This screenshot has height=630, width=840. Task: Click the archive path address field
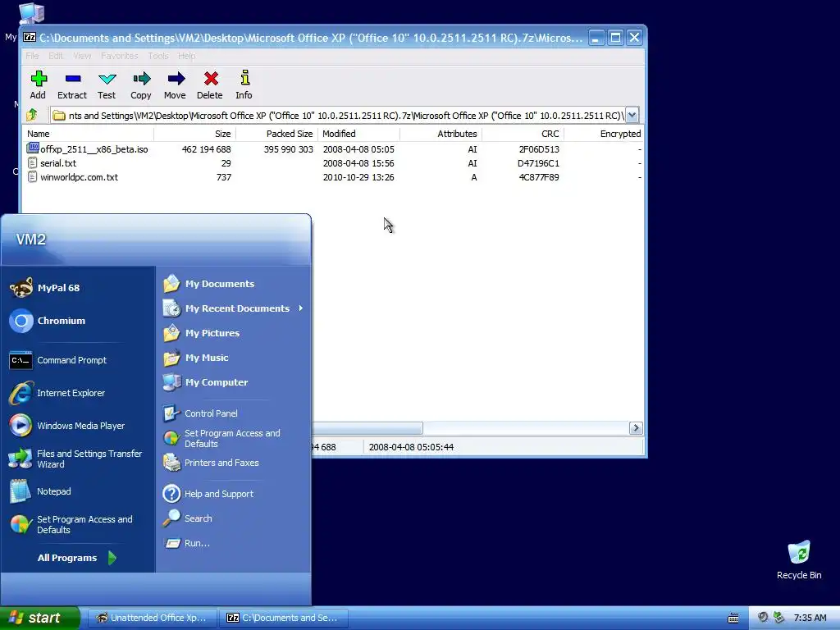pos(338,116)
